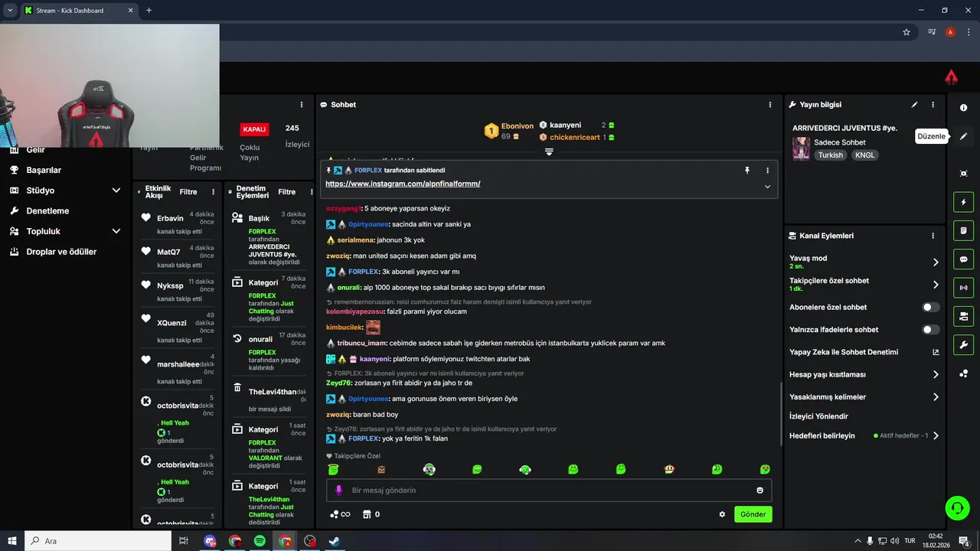Select the green headphones emote
This screenshot has width=980, height=551.
525,469
